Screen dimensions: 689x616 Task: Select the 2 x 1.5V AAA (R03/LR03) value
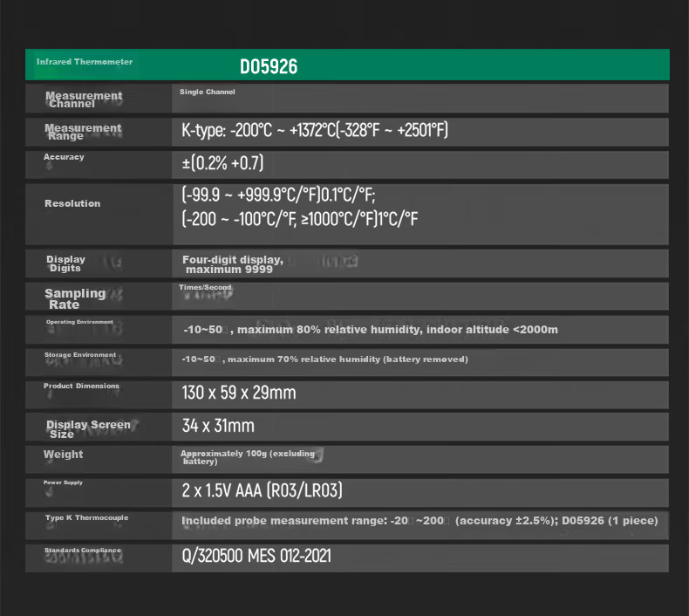pyautogui.click(x=262, y=490)
